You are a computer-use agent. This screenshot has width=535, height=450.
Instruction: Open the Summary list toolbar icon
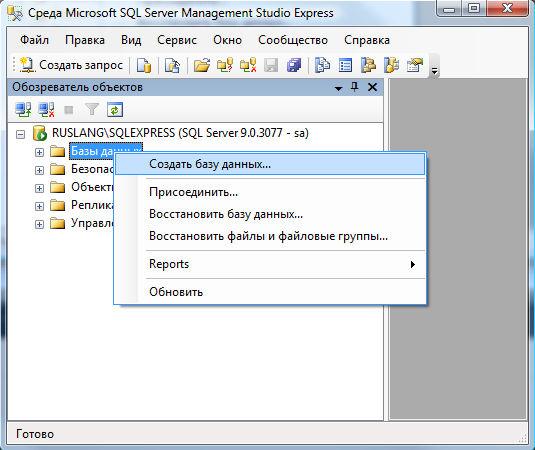tap(345, 65)
